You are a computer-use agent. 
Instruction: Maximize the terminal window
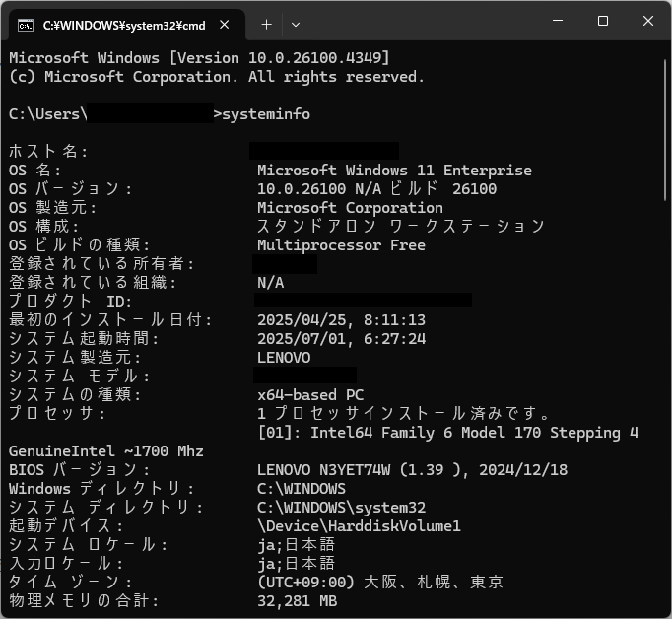tap(603, 21)
